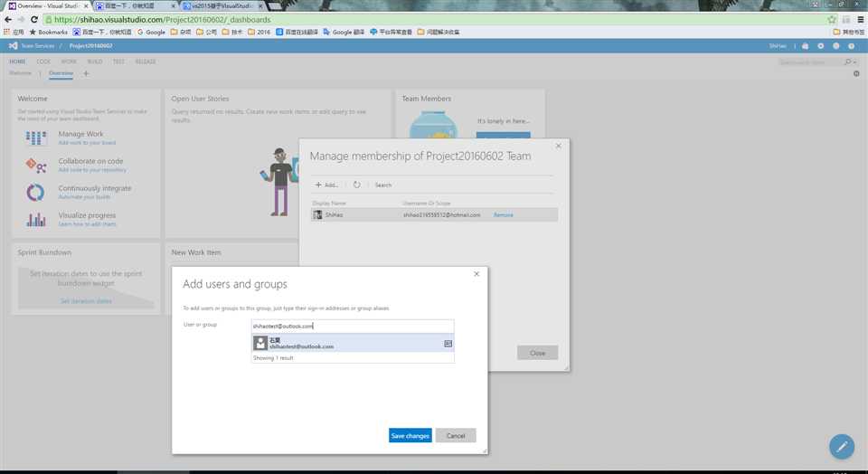Click the help question icon in header
Image resolution: width=868 pixels, height=474 pixels.
tap(852, 46)
